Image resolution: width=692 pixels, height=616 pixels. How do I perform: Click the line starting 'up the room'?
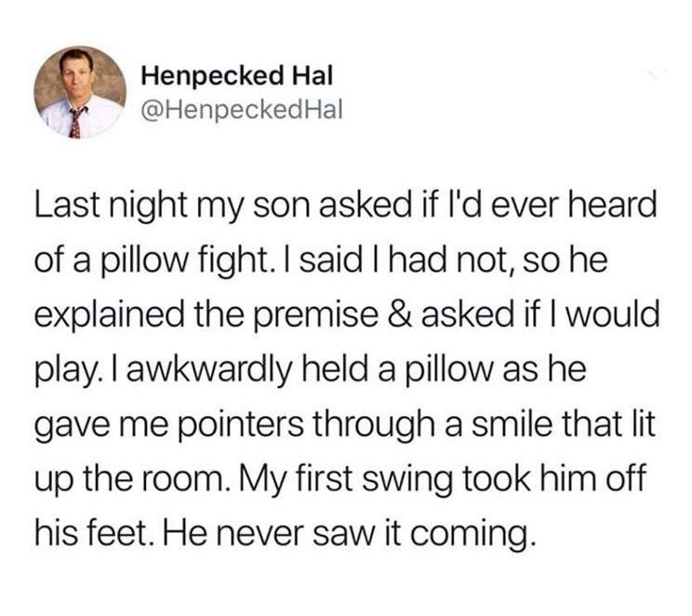pos(339,479)
